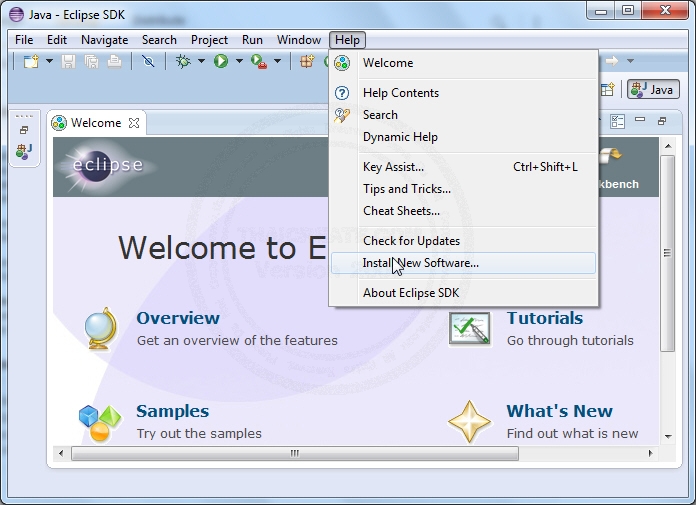This screenshot has width=696, height=505.
Task: Click the scroll down arrow
Action: click(668, 437)
